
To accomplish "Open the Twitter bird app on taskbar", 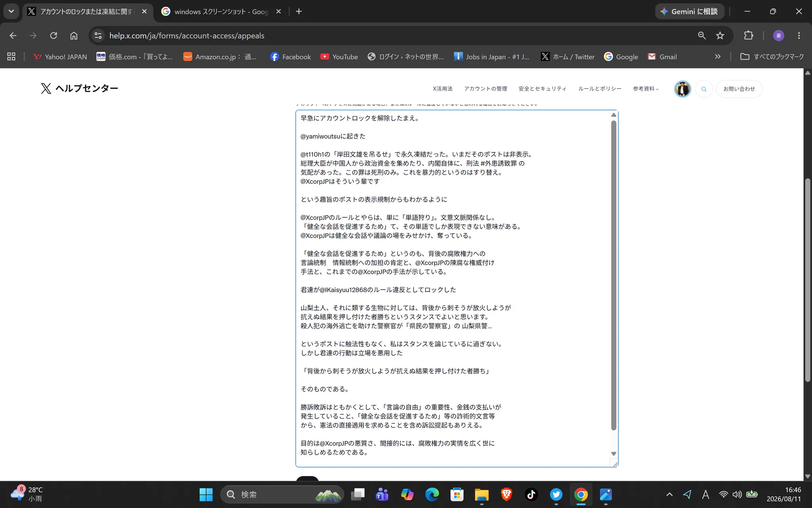I will point(556,495).
